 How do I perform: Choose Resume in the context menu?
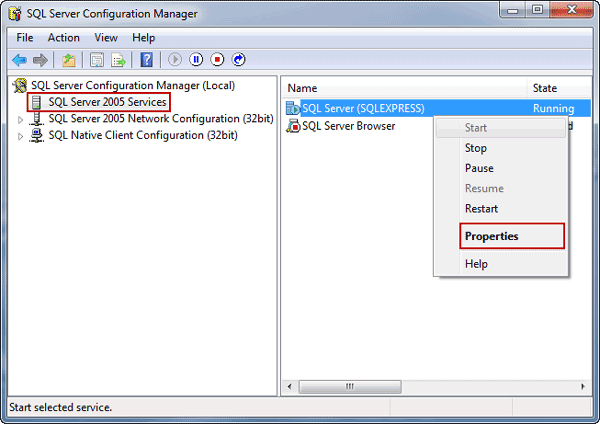[x=501, y=188]
